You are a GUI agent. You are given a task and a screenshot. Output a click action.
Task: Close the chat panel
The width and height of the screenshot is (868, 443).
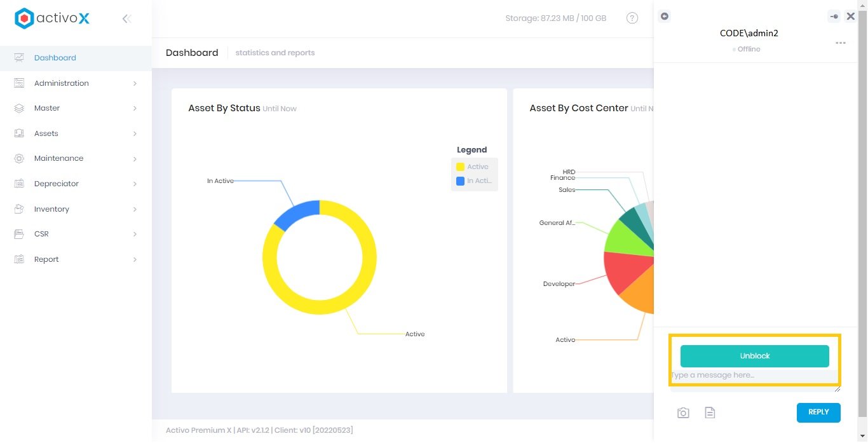click(851, 17)
